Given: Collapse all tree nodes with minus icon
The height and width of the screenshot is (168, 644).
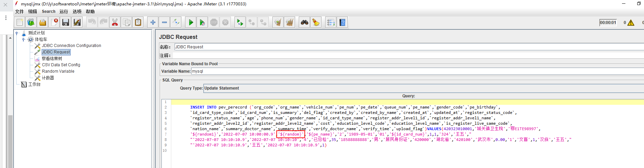Looking at the screenshot, I should 164,22.
